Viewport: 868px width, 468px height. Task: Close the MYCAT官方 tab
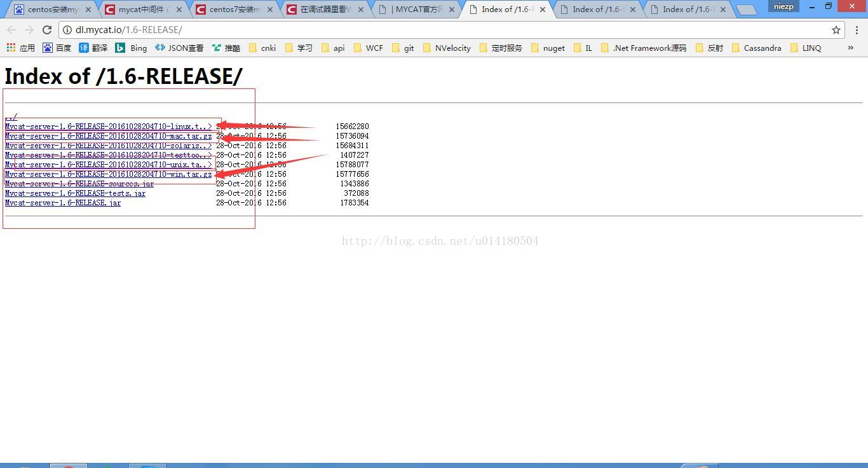pyautogui.click(x=452, y=10)
